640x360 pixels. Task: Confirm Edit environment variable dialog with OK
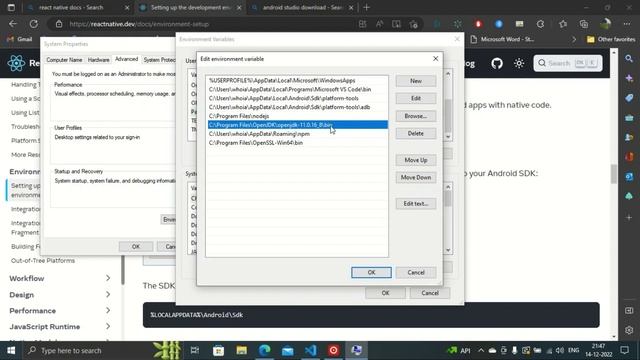tap(371, 272)
